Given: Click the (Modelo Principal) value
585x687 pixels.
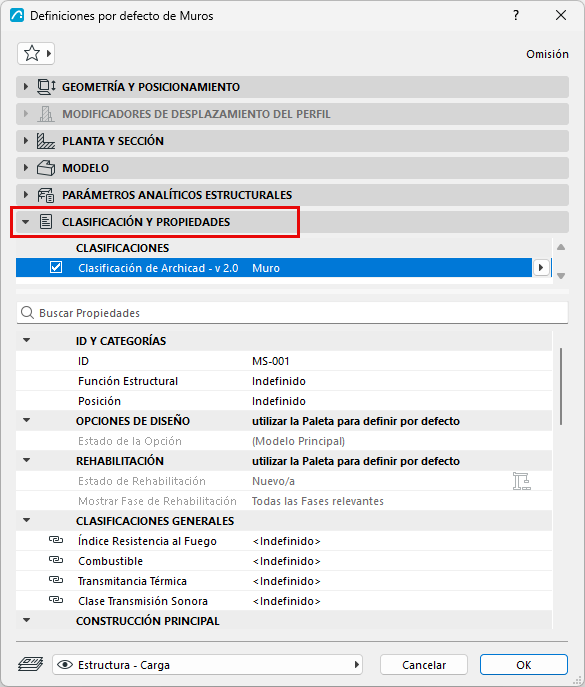Looking at the screenshot, I should [298, 441].
